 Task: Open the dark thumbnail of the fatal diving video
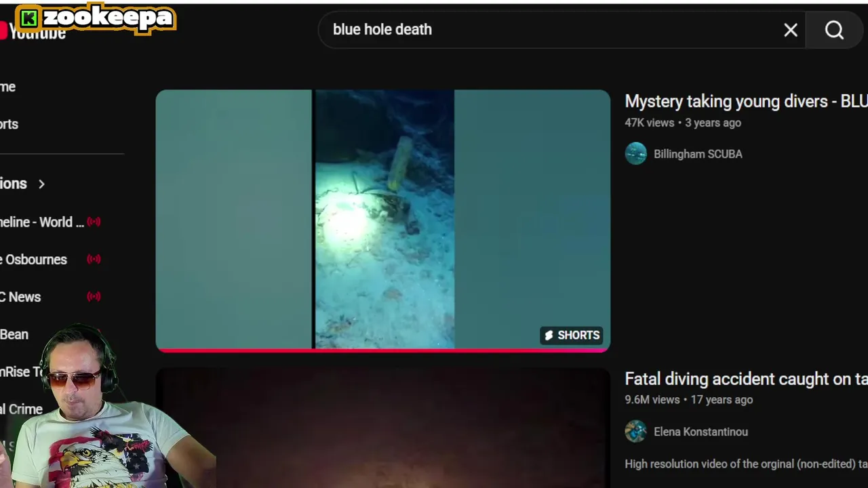click(383, 428)
